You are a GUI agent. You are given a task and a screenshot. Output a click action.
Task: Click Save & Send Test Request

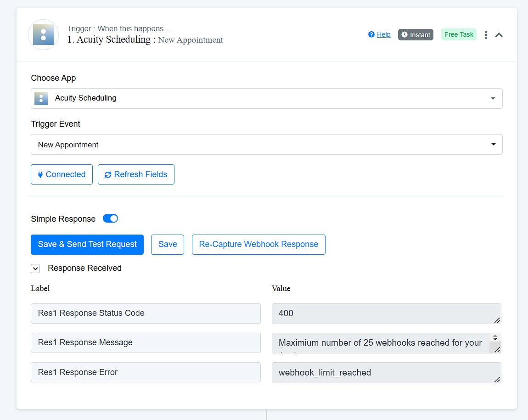tap(87, 244)
